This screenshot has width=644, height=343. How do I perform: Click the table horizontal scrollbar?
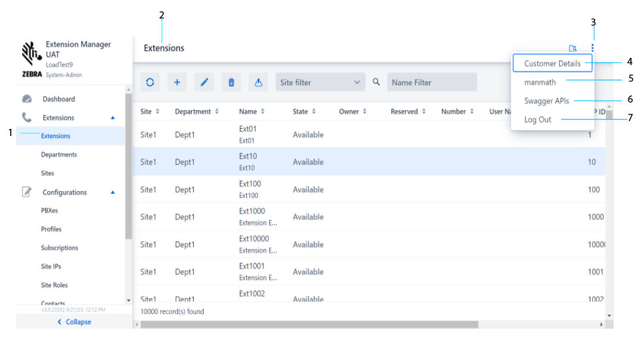click(309, 325)
